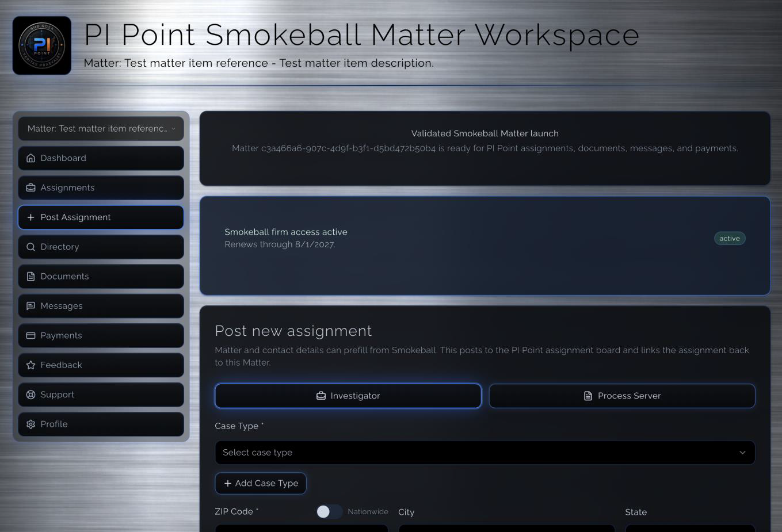Navigate to Documents section

click(101, 277)
